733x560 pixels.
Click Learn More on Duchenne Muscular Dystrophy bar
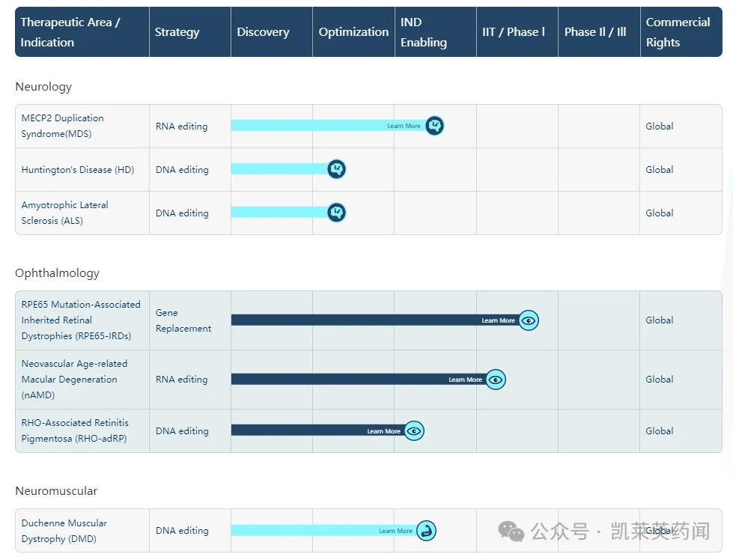point(395,531)
